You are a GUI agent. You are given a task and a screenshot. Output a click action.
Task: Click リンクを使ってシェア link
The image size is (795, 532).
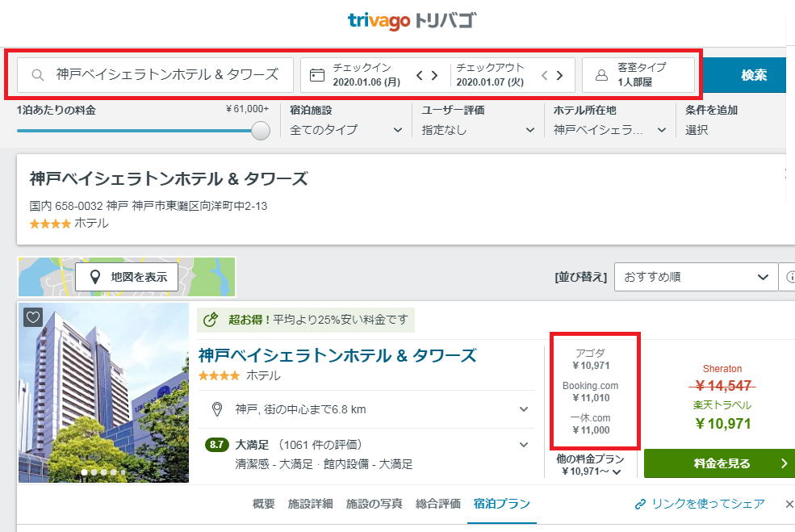click(x=700, y=504)
